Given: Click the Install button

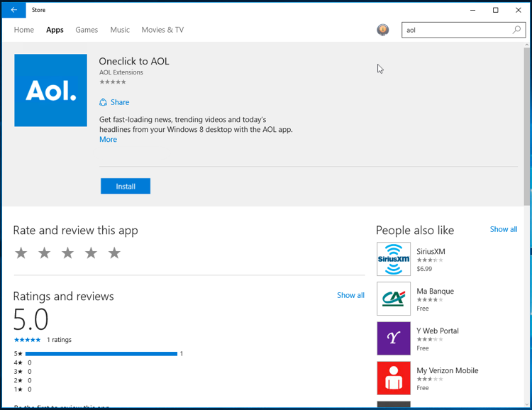Looking at the screenshot, I should point(126,186).
